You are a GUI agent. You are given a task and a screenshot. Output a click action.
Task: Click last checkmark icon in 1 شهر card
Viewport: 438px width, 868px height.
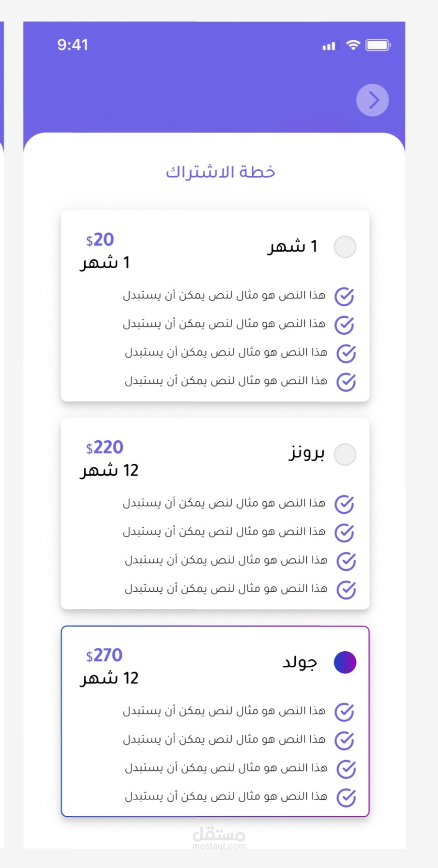346,382
